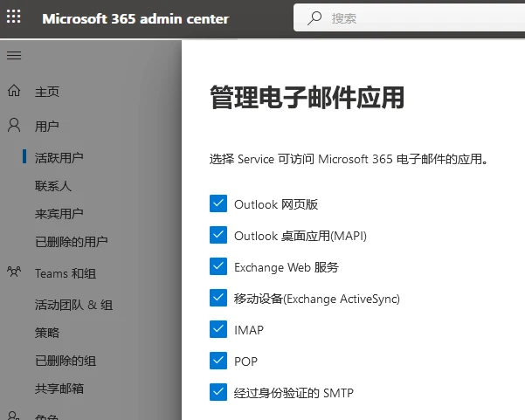
Task: Disable the IMAP checkbox
Action: point(218,329)
